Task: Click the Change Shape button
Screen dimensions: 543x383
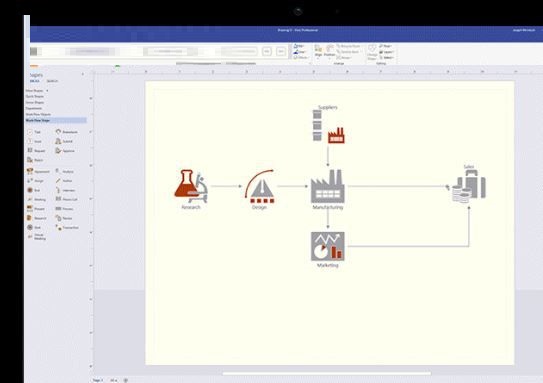Action: click(372, 52)
